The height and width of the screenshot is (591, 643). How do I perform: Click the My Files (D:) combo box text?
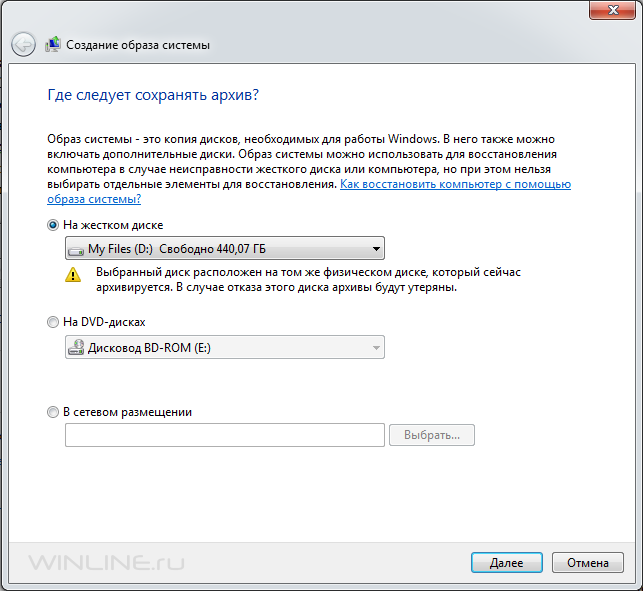[x=177, y=249]
